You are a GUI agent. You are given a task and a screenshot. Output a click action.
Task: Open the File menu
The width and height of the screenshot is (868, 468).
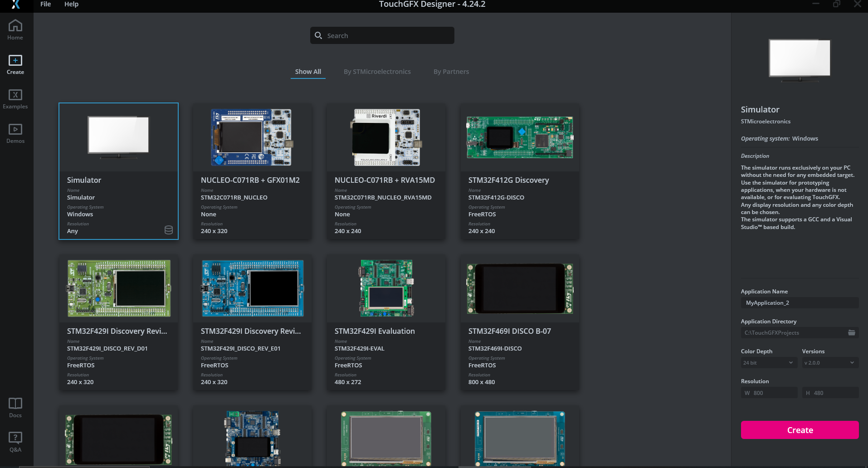45,4
